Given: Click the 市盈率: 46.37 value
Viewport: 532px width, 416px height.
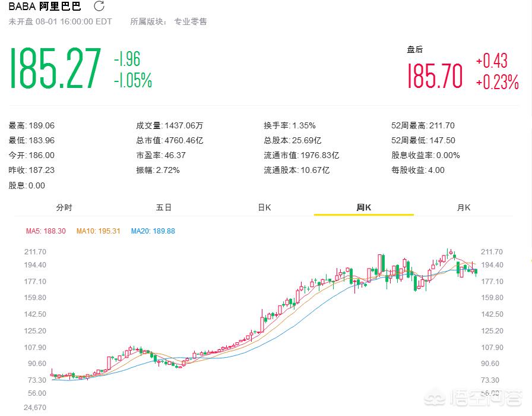Looking at the screenshot, I should click(161, 156).
